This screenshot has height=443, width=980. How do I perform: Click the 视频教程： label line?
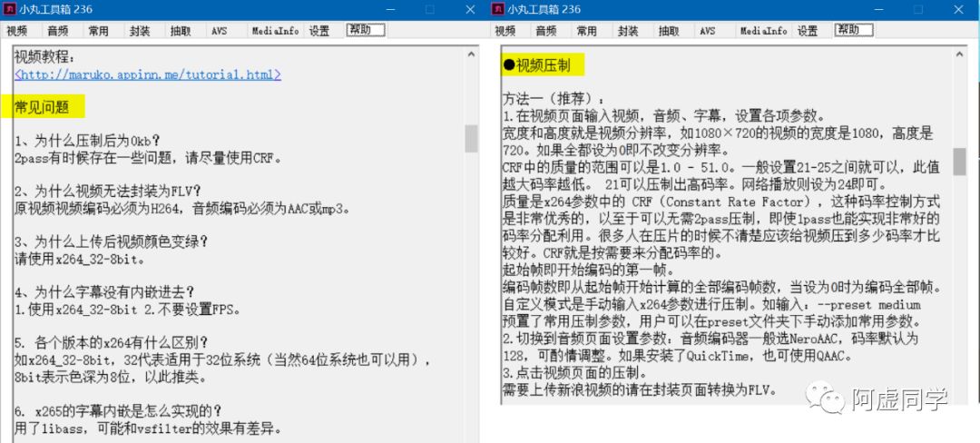[x=44, y=58]
